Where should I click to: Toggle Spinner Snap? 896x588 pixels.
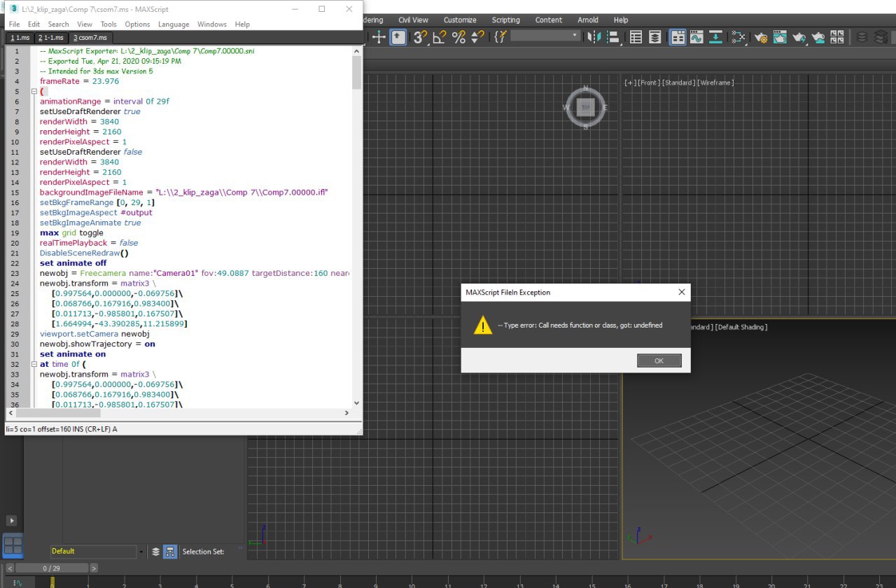[x=477, y=37]
